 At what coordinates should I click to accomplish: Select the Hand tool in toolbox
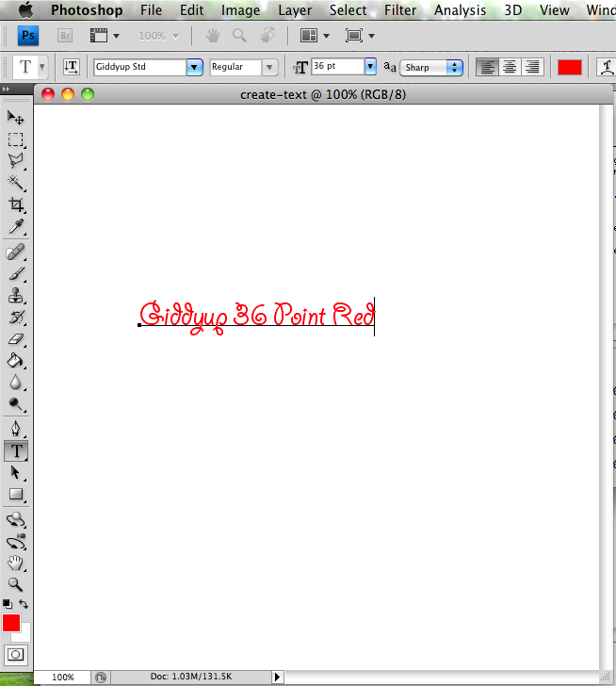(16, 563)
